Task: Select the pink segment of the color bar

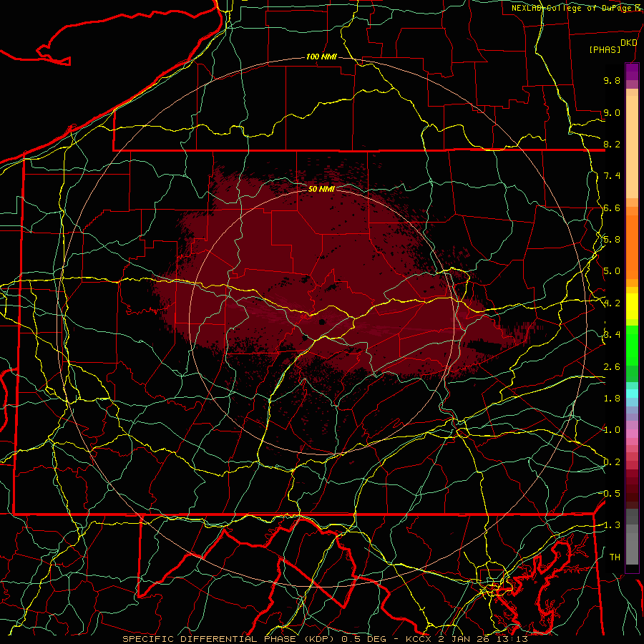Action: pos(632,434)
